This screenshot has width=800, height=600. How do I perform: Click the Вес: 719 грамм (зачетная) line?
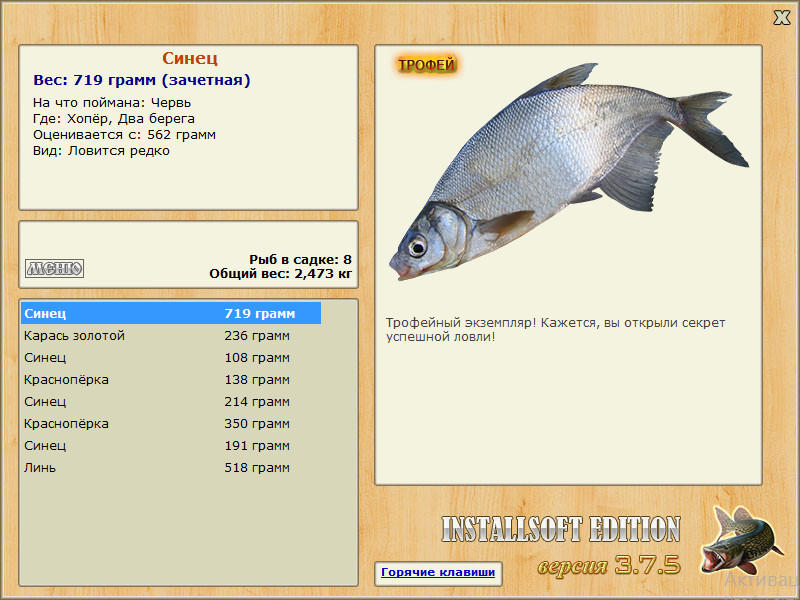(142, 80)
